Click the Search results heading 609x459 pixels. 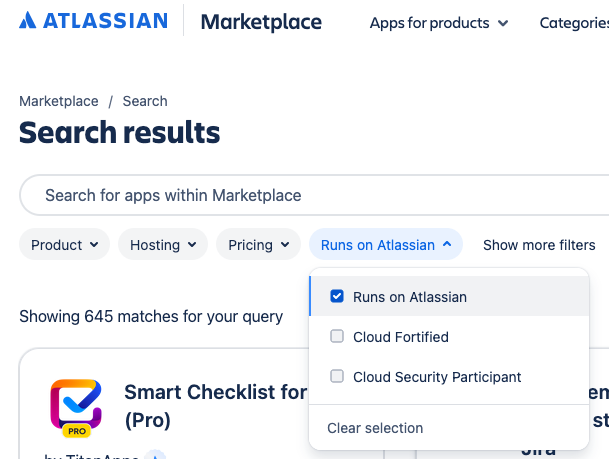(x=120, y=132)
